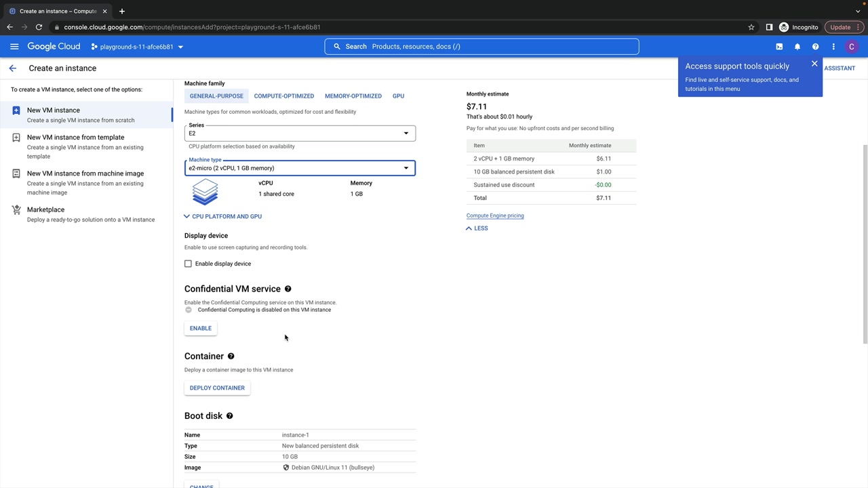Click the 'New balanced persistent disk' type value
The image size is (868, 488).
pyautogui.click(x=320, y=446)
